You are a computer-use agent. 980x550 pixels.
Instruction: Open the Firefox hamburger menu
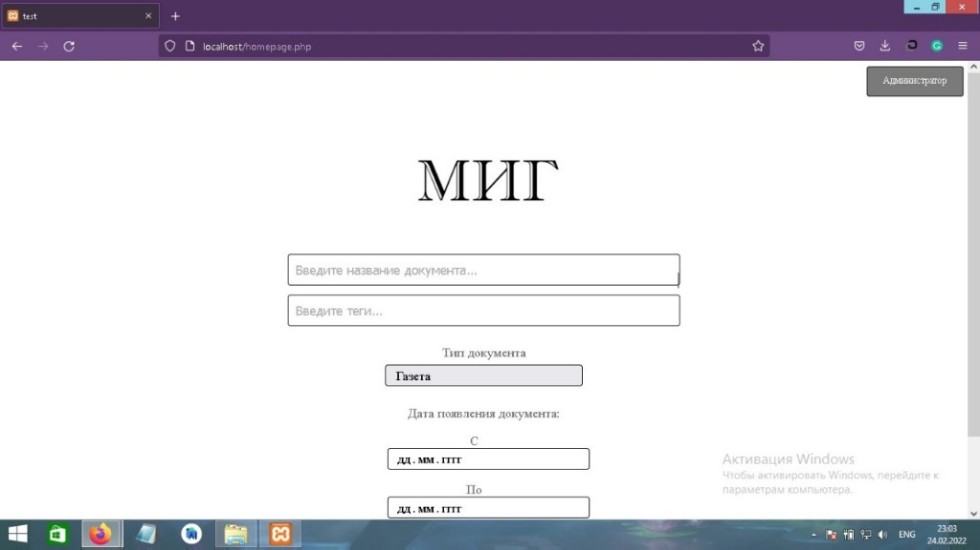(962, 46)
